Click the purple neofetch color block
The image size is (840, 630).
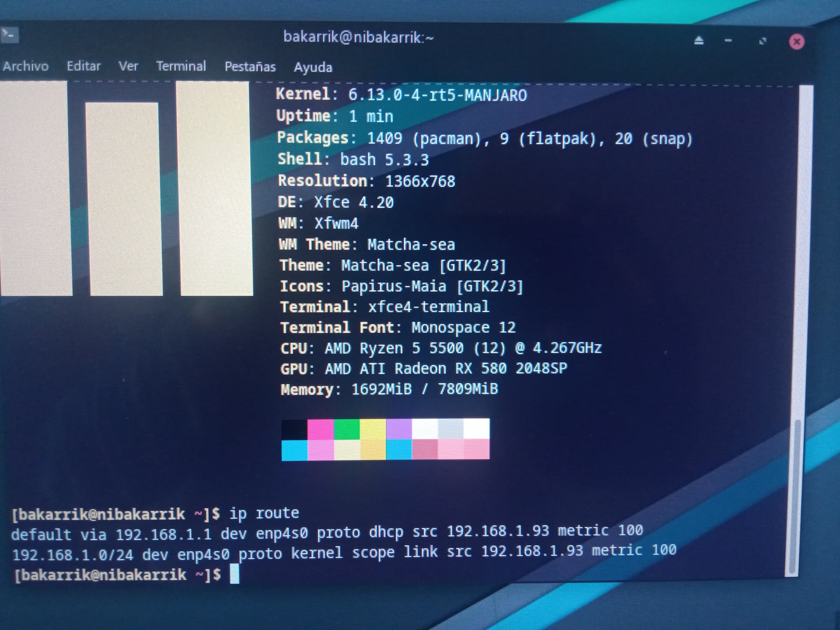tap(399, 429)
